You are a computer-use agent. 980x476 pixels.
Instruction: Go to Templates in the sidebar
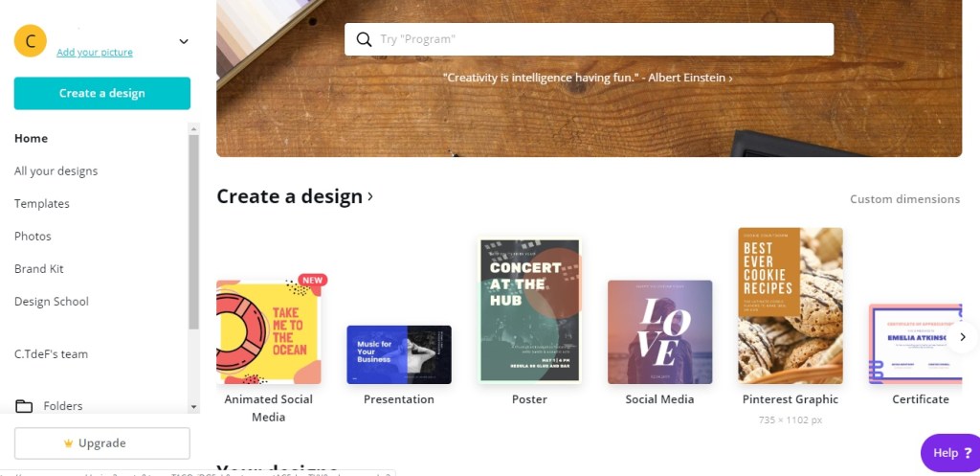pyautogui.click(x=42, y=204)
